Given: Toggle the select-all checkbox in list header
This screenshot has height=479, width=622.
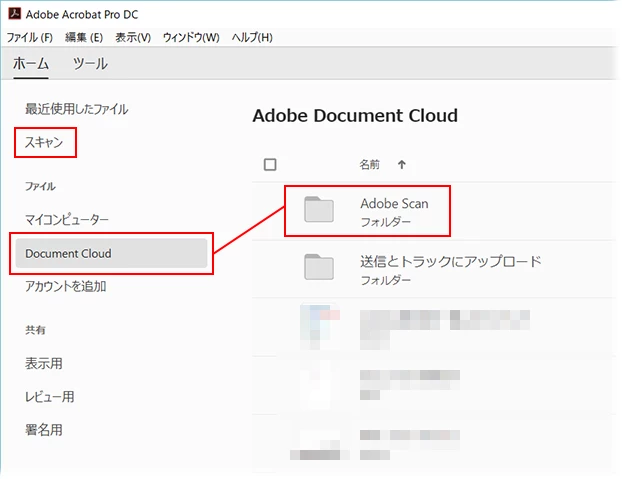Looking at the screenshot, I should coord(270,164).
